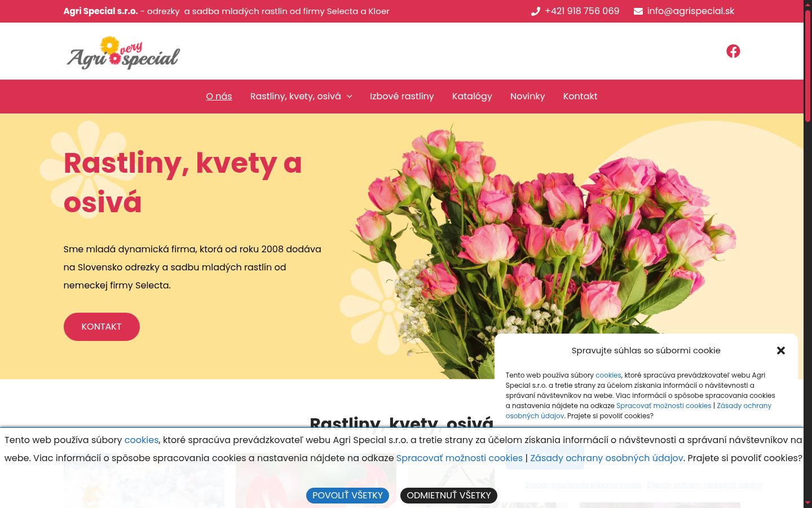Close the cookie consent dialog
The image size is (812, 508).
click(x=781, y=351)
